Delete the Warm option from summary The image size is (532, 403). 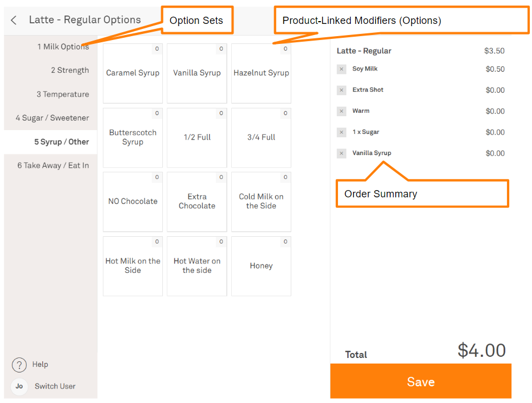[341, 111]
